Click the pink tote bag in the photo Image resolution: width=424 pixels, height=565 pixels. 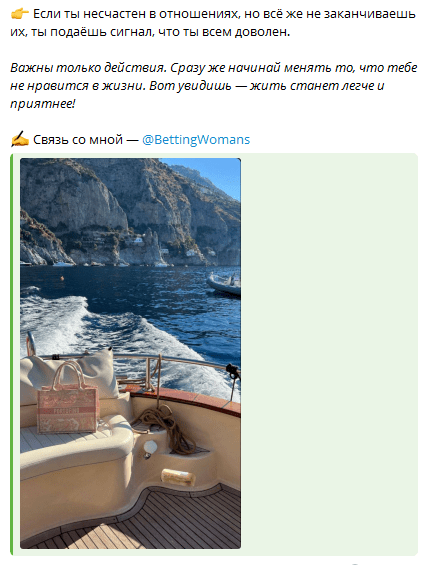coord(67,400)
